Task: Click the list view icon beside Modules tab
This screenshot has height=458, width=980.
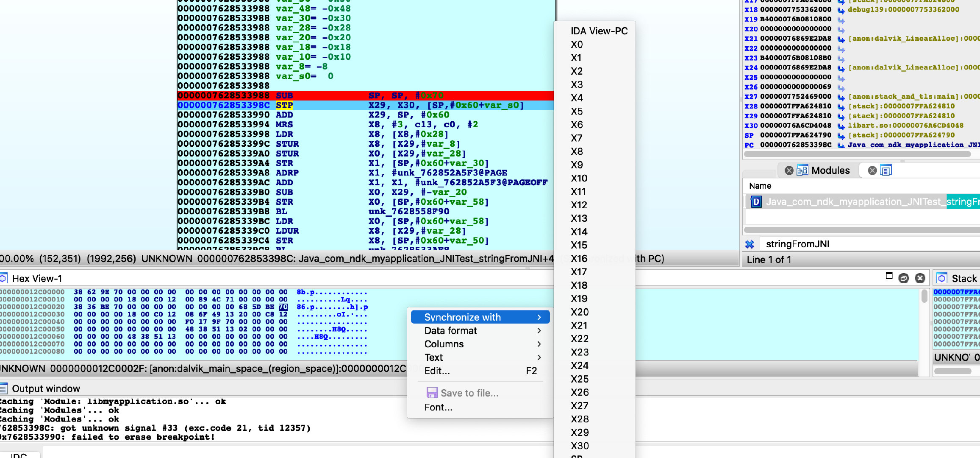Action: pos(886,170)
